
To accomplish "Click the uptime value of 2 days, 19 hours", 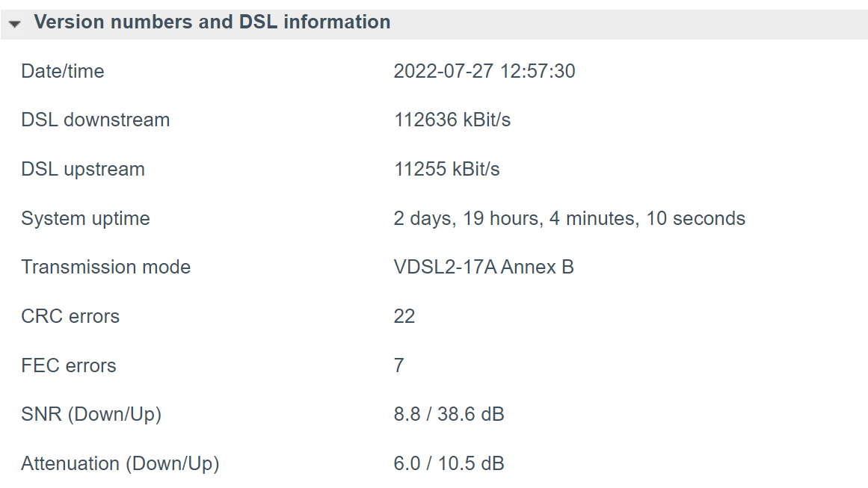I will pyautogui.click(x=569, y=219).
